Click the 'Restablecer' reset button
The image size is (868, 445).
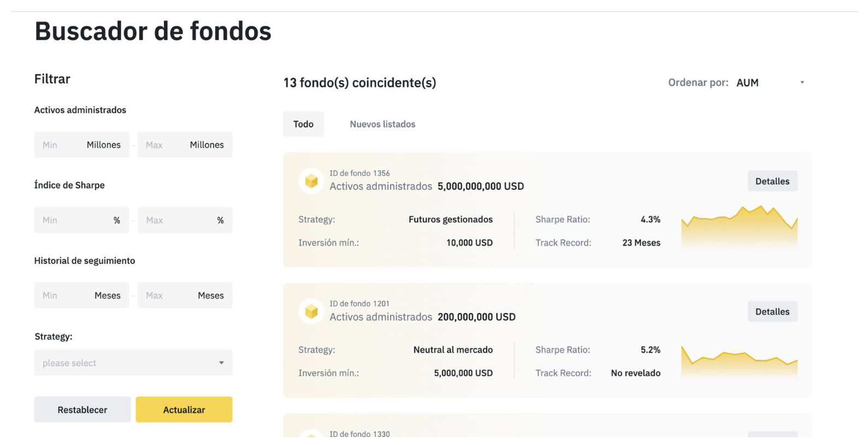[x=82, y=409]
